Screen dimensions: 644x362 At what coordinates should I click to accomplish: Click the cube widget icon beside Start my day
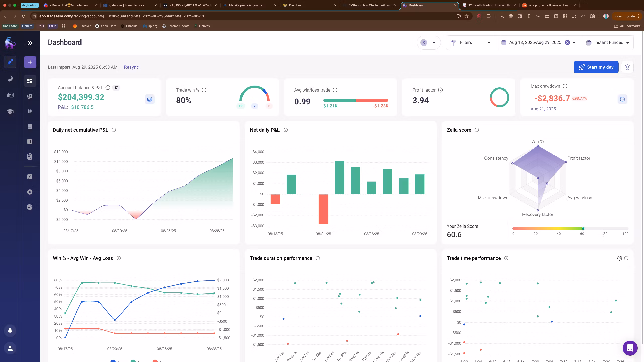[627, 67]
